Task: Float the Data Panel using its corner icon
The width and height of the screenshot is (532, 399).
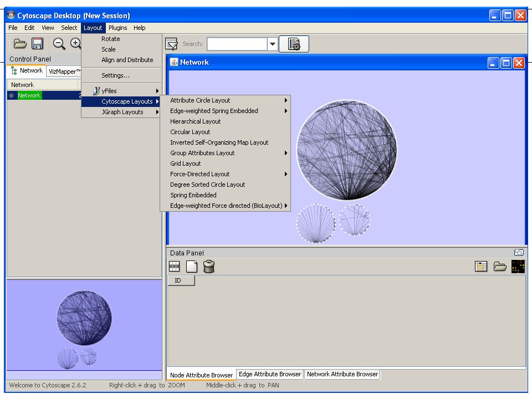Action: 519,253
